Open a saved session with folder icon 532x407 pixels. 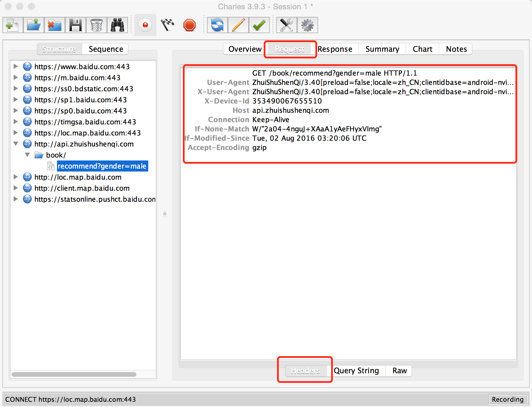[34, 25]
